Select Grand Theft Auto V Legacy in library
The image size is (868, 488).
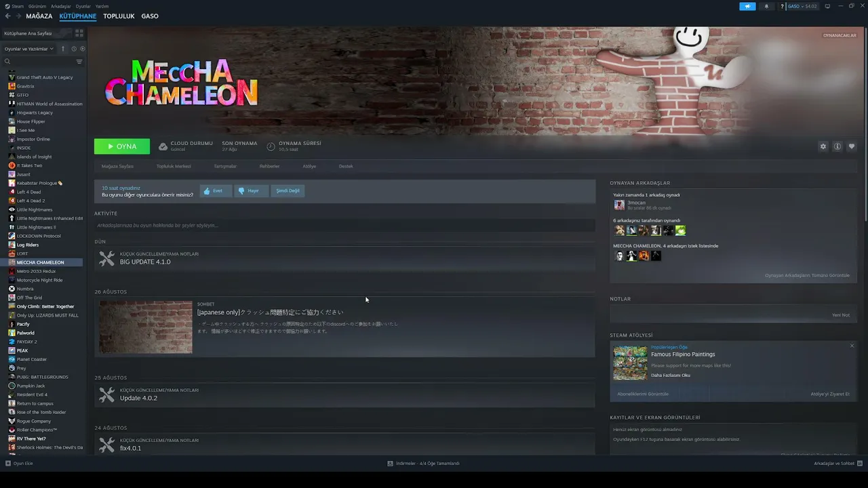pos(44,77)
